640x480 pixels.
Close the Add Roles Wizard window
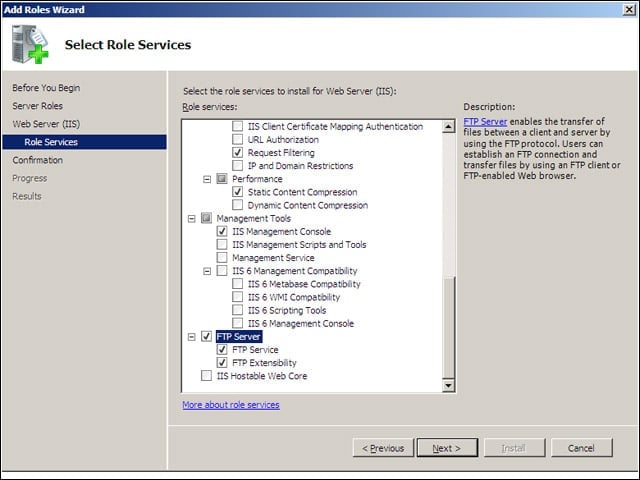pos(629,9)
